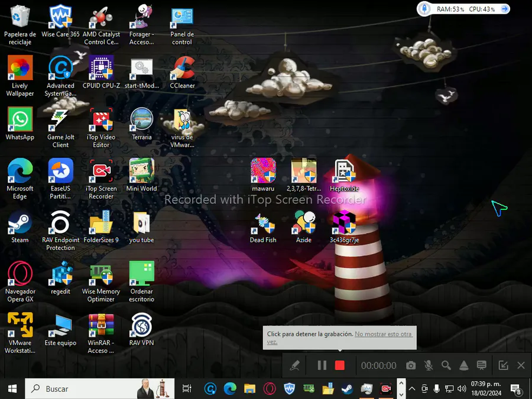The height and width of the screenshot is (399, 532).
Task: Toggle the recorder microphone mute
Action: click(429, 365)
